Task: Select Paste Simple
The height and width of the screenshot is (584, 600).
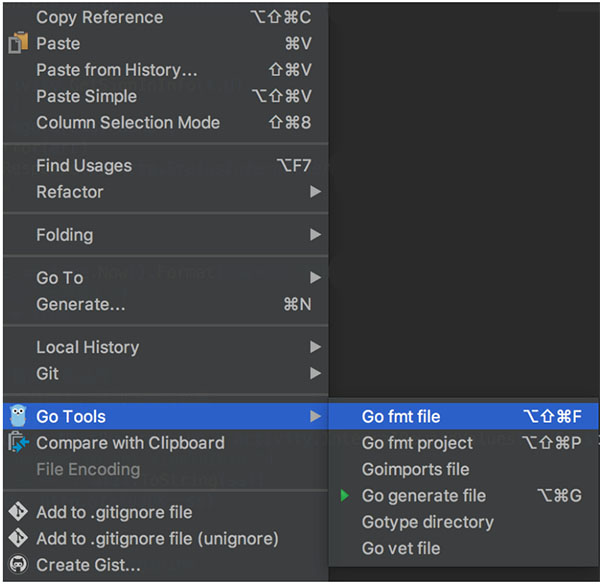Action: coord(86,96)
